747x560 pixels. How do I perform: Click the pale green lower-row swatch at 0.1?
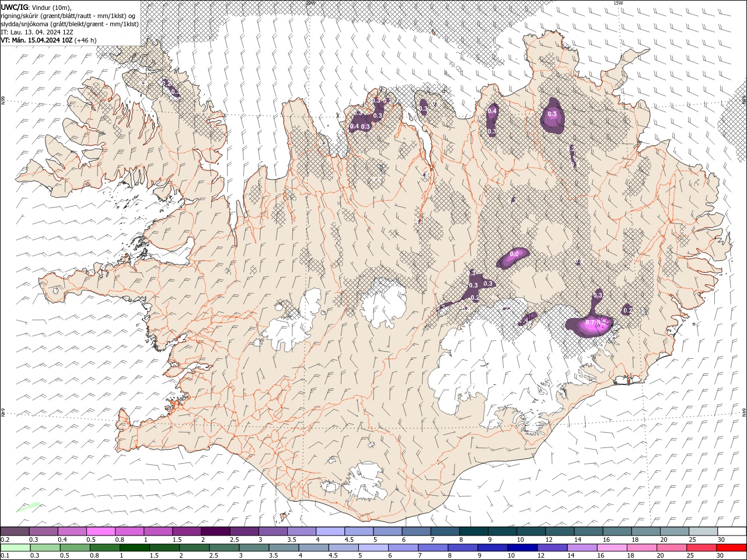pos(16,548)
